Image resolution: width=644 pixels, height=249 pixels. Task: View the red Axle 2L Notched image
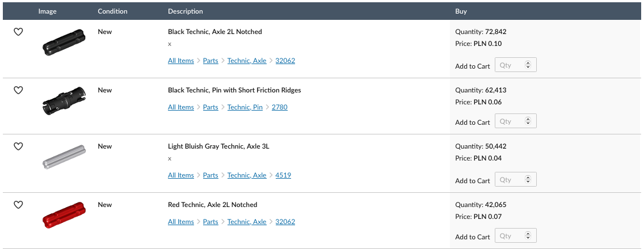(x=64, y=214)
